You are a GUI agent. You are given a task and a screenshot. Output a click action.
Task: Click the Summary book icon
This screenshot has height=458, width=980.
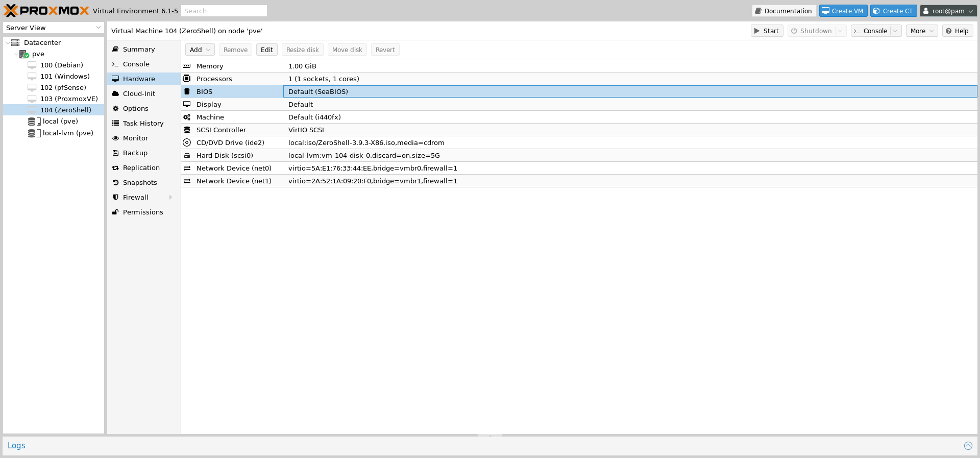115,49
